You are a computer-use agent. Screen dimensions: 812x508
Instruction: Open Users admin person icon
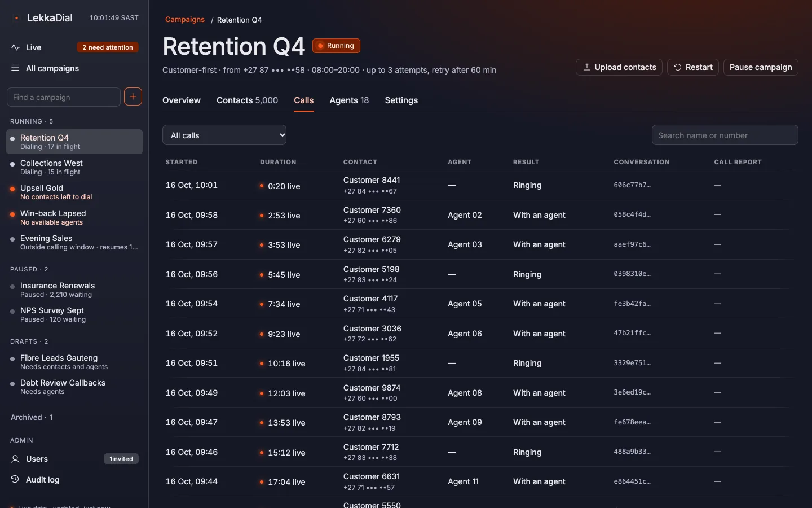(x=15, y=459)
